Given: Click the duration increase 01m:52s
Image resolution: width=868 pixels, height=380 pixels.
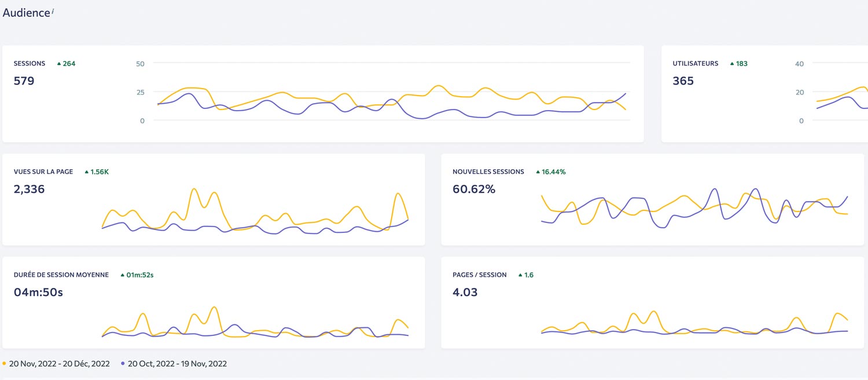Looking at the screenshot, I should (140, 275).
